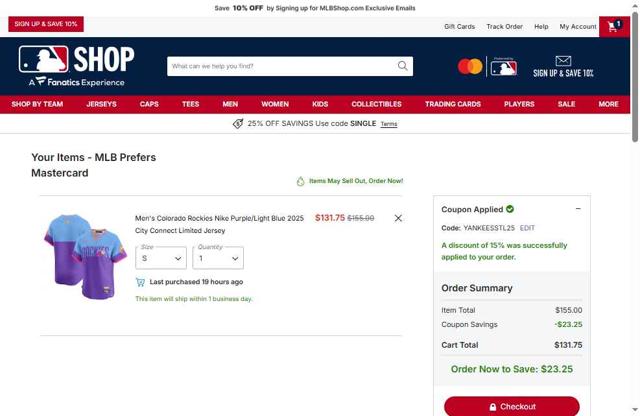This screenshot has height=416, width=640.
Task: Open the Jerseys menu
Action: 102,104
